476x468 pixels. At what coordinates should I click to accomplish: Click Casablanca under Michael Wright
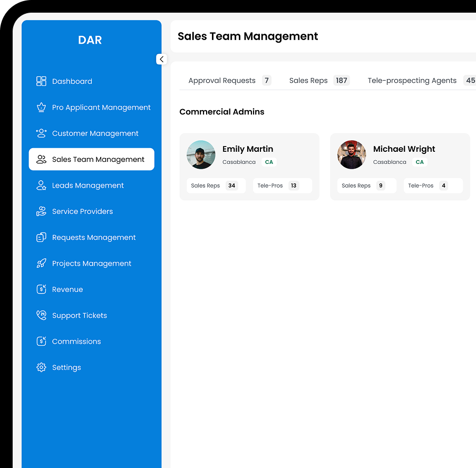coord(390,162)
